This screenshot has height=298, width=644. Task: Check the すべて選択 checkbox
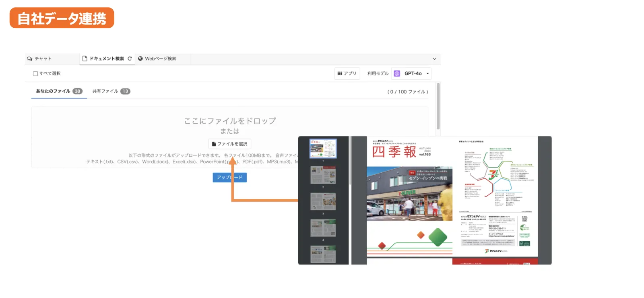pos(35,74)
